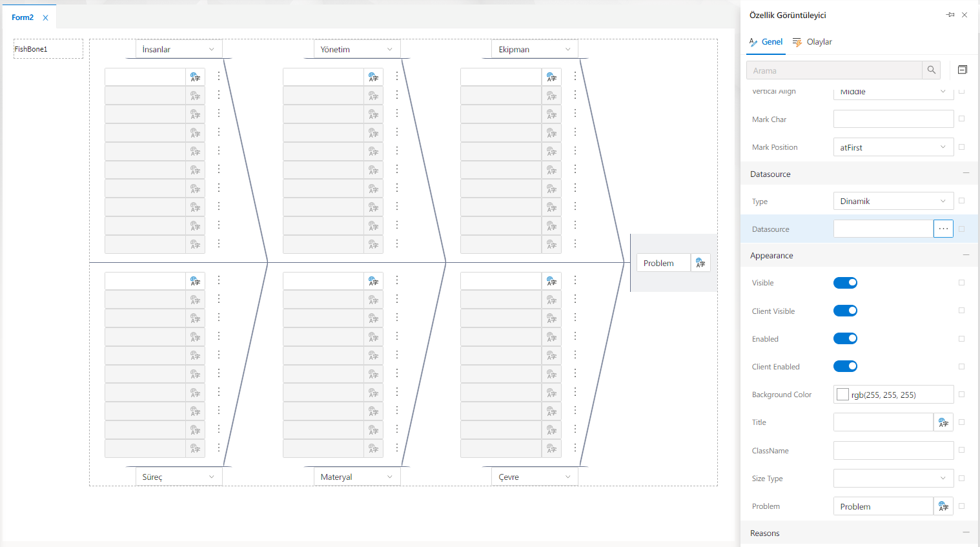The height and width of the screenshot is (547, 980).
Task: Click translate icon in first Materyal row
Action: pyautogui.click(x=373, y=281)
